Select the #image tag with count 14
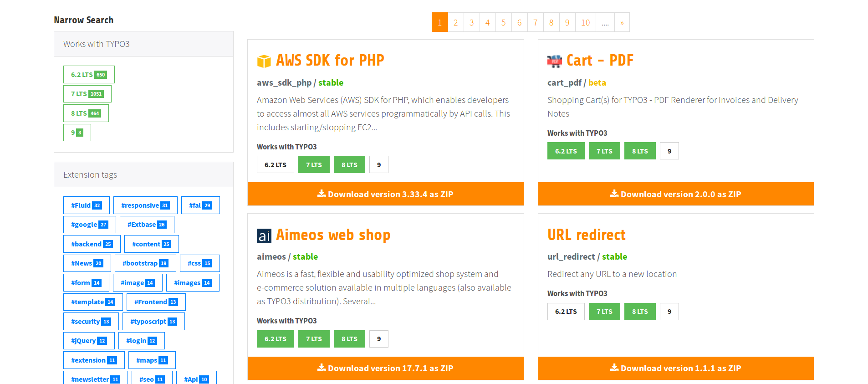The image size is (868, 384). click(138, 283)
